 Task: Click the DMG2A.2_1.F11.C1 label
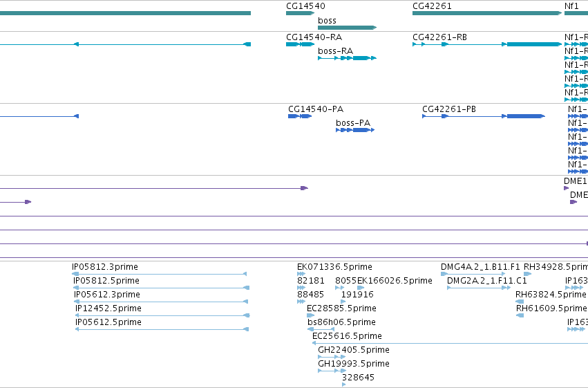(x=487, y=281)
